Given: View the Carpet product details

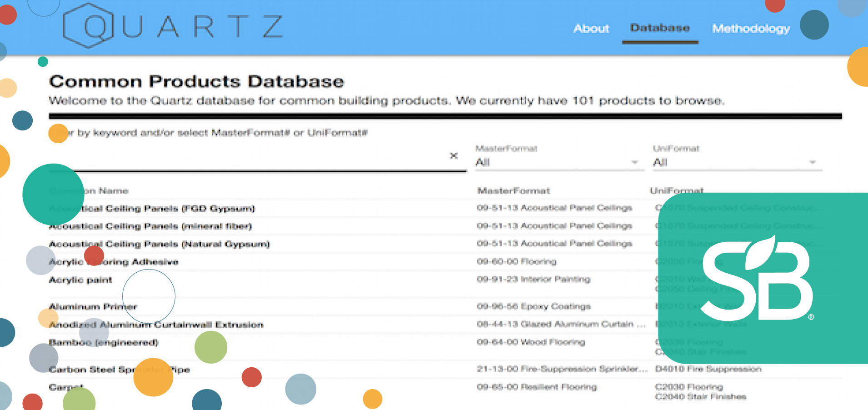Looking at the screenshot, I should click(x=66, y=387).
